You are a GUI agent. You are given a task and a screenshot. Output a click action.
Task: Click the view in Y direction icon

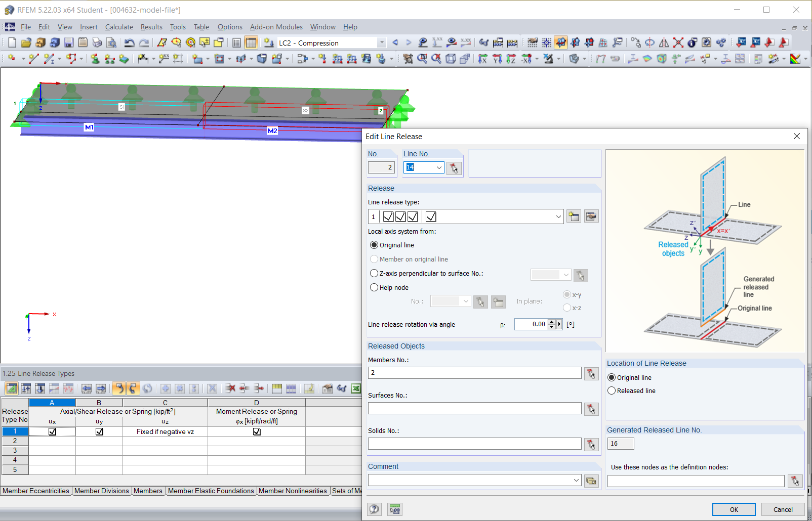[497, 59]
